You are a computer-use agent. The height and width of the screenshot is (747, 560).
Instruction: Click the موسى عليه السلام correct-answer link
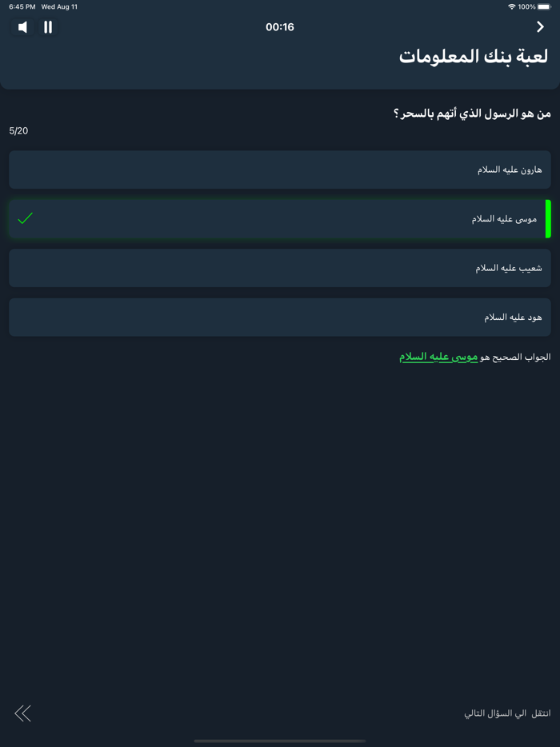pyautogui.click(x=436, y=355)
